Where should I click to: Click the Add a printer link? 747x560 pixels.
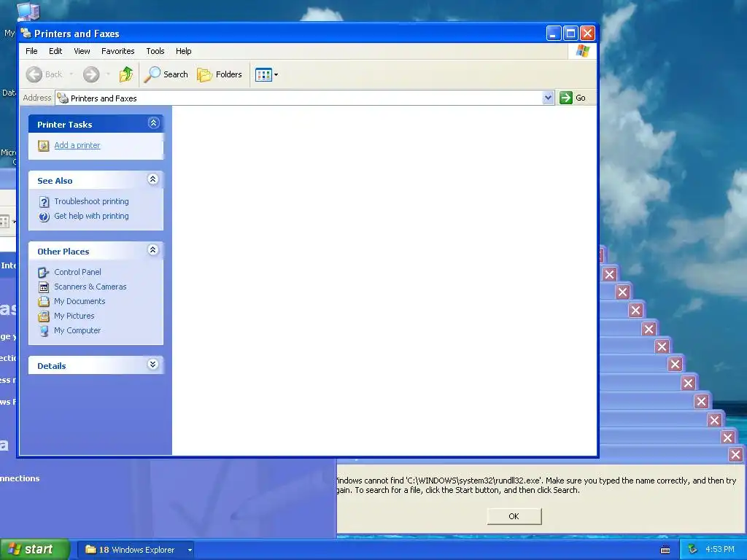point(77,145)
